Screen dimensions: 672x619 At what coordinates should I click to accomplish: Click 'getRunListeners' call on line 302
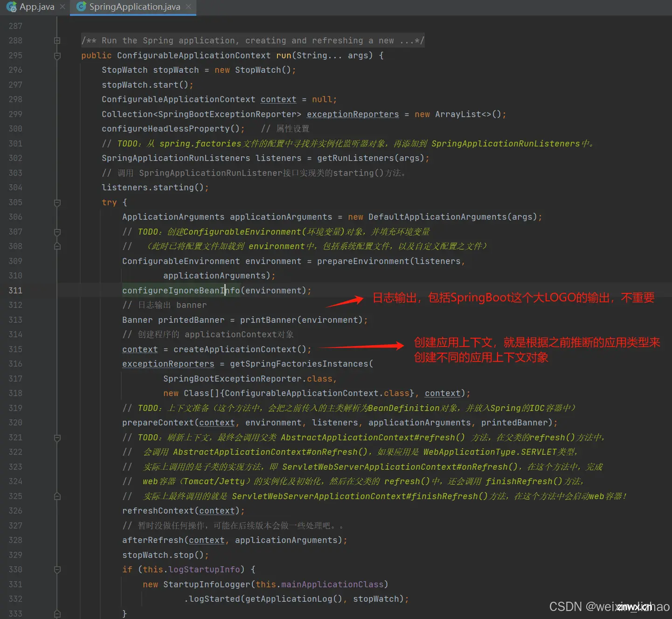[355, 158]
